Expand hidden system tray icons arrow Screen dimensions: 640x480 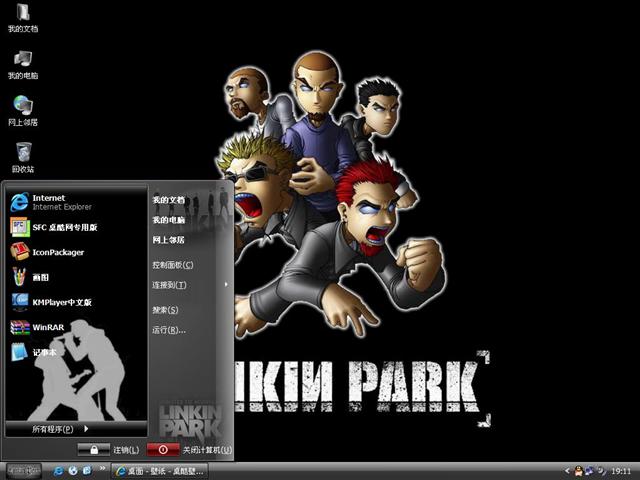click(567, 471)
